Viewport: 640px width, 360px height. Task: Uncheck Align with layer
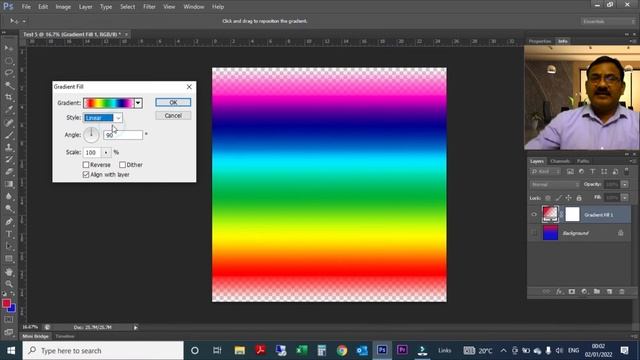[x=86, y=175]
